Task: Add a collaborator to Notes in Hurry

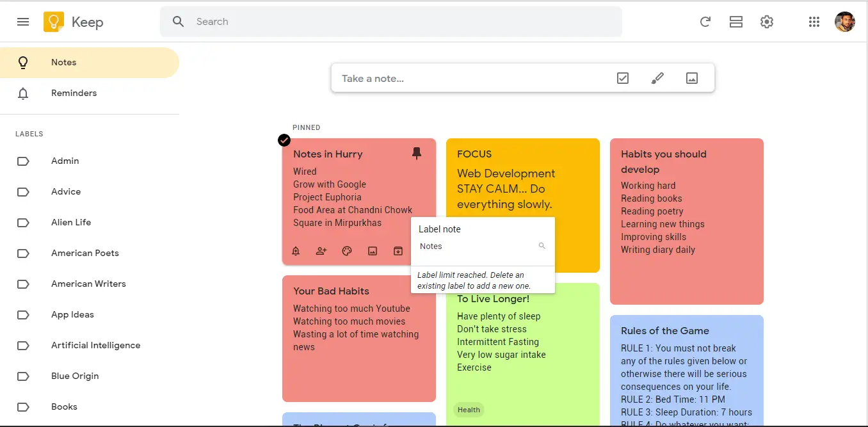Action: [x=321, y=251]
